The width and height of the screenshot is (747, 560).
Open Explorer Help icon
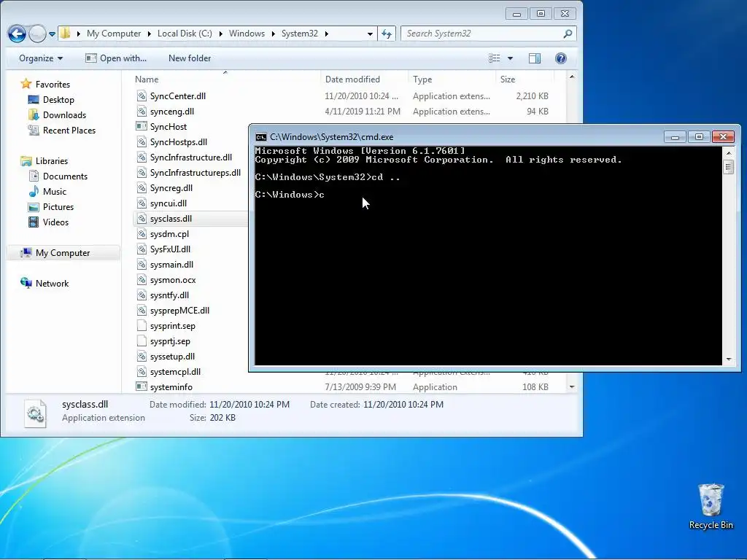pos(561,58)
